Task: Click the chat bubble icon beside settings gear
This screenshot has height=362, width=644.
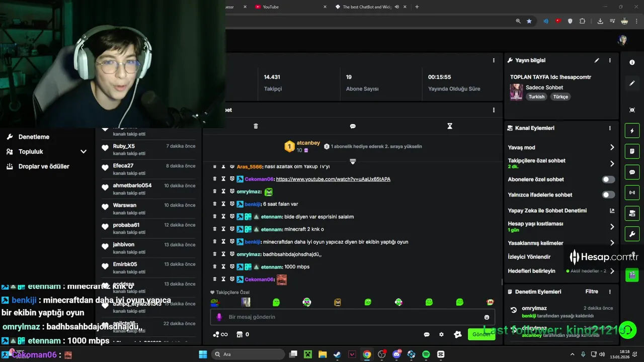Action: (x=427, y=334)
